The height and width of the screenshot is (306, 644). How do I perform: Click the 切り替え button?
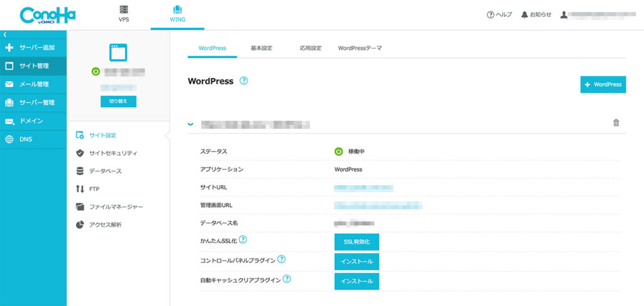(118, 101)
